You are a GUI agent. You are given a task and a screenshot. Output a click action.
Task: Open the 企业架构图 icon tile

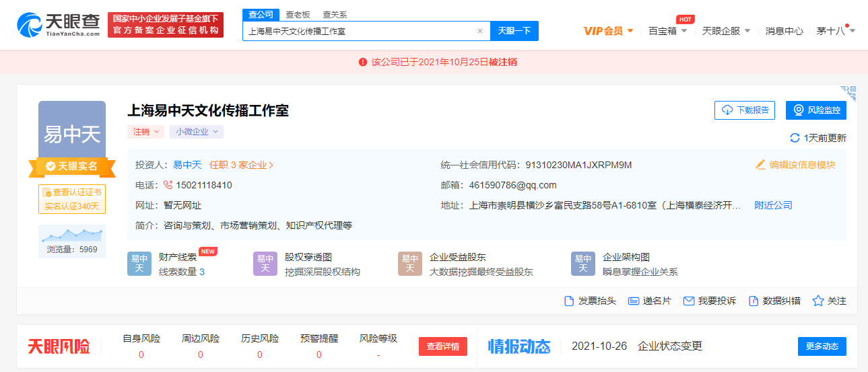coord(583,264)
